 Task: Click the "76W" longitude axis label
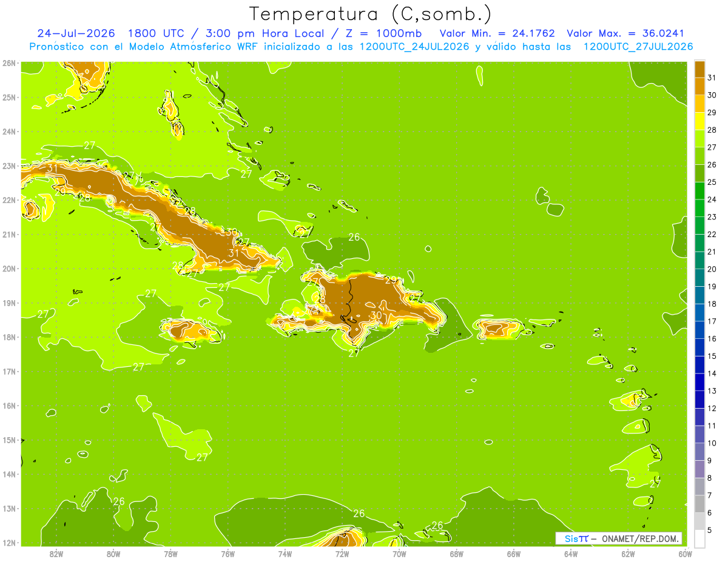point(228,554)
